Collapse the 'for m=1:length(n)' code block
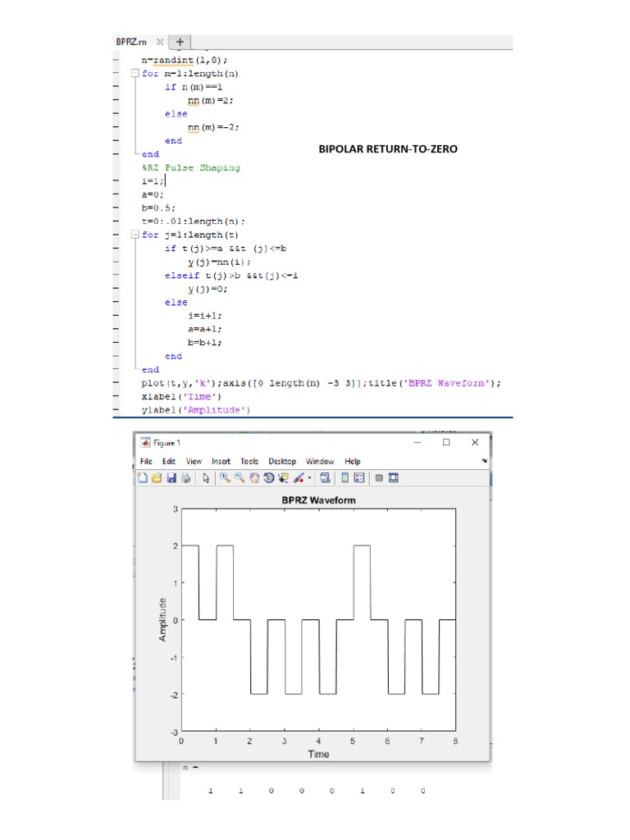 (135, 74)
